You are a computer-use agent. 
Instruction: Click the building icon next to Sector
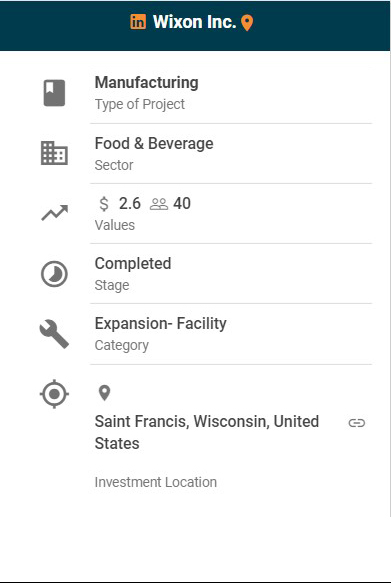[54, 153]
